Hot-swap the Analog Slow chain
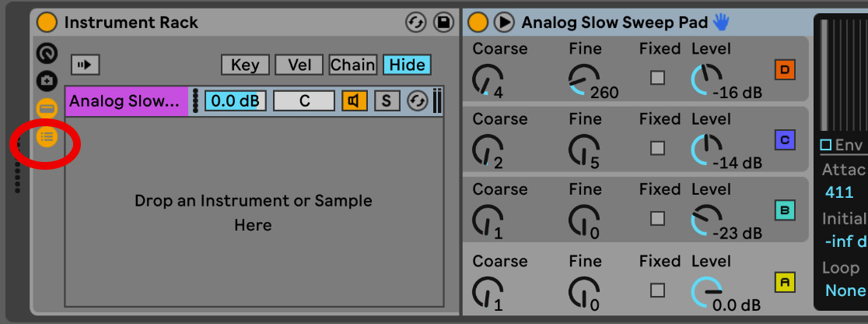868x324 pixels. [418, 101]
